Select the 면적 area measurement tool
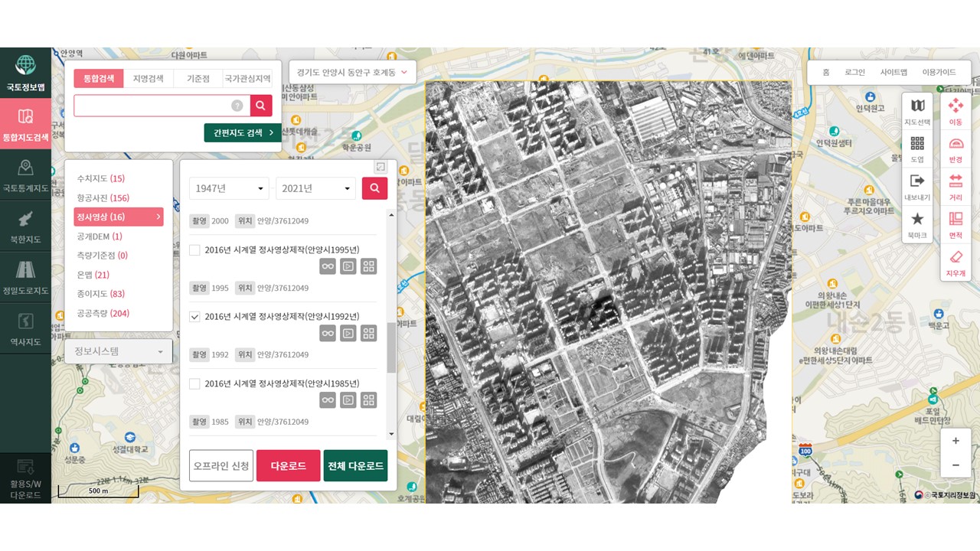Screen dimensions: 980x551 tap(955, 223)
